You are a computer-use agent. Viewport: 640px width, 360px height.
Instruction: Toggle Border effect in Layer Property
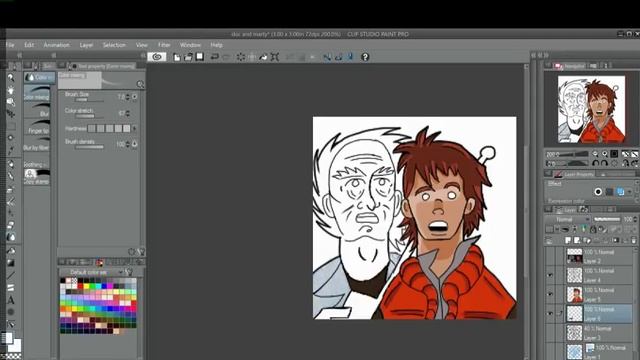coord(598,191)
